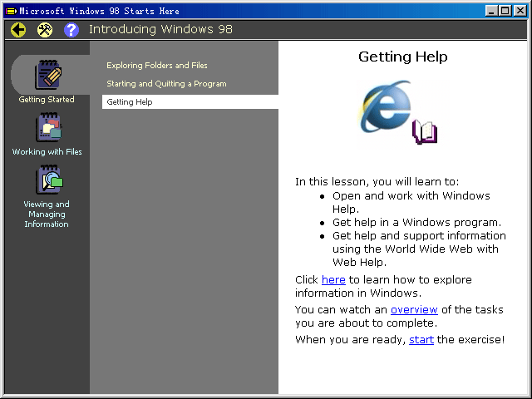This screenshot has width=532, height=399.
Task: Click the Getting Help heading
Action: [x=402, y=57]
